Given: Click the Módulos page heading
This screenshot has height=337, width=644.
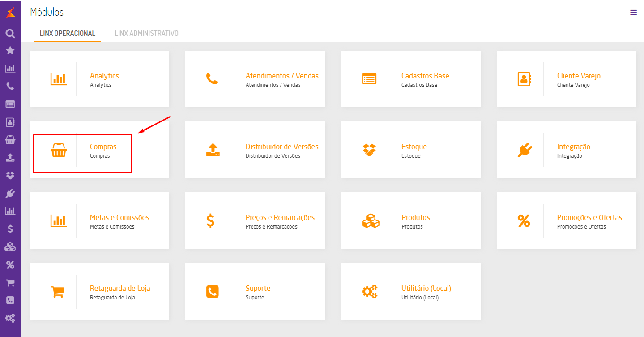Looking at the screenshot, I should [x=47, y=12].
